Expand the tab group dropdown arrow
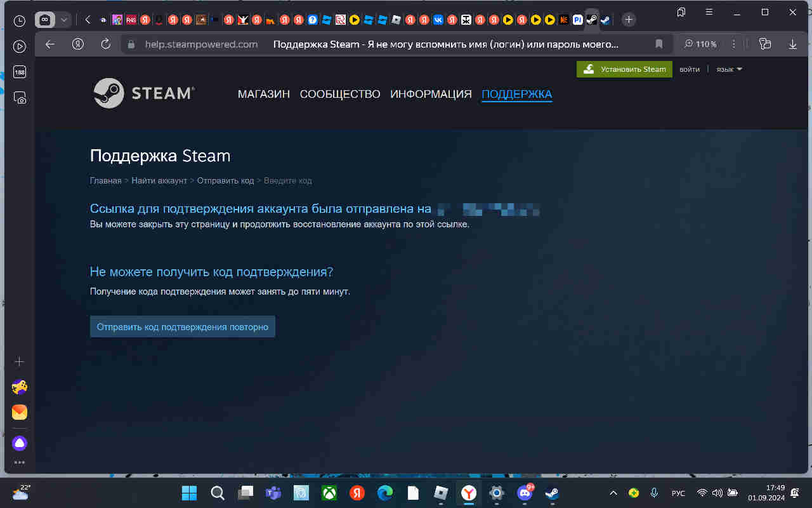 (64, 20)
